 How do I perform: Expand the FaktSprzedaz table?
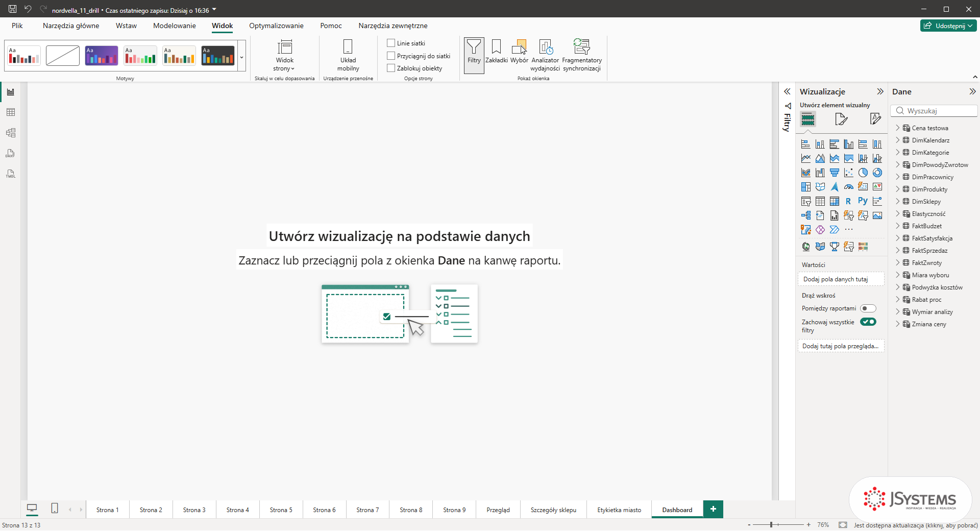897,250
